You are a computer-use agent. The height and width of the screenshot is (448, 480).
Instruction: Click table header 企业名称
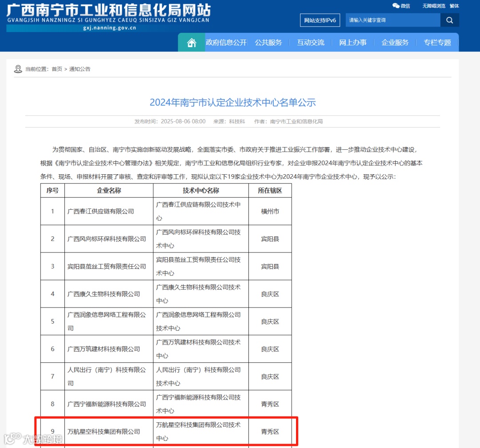(x=109, y=191)
